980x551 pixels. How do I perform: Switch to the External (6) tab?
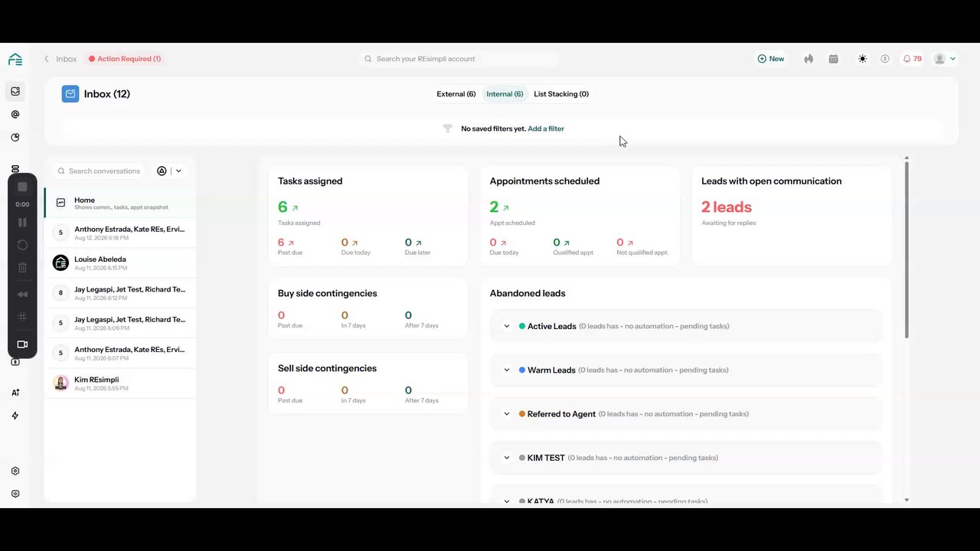[456, 94]
